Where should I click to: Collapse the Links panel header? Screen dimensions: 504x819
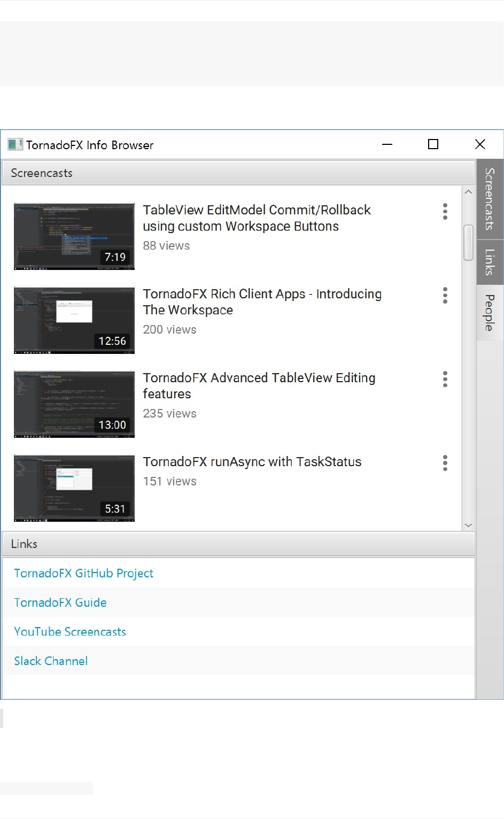click(238, 544)
